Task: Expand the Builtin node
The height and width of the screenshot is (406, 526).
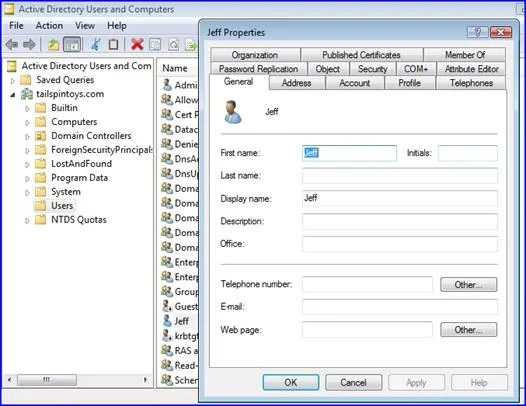Action: pyautogui.click(x=27, y=109)
